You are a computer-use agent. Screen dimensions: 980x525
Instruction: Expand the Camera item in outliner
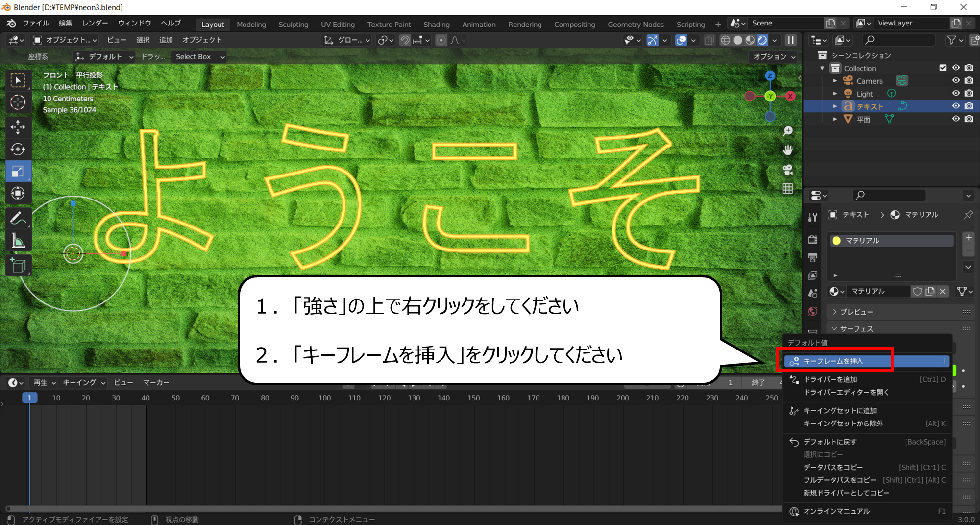(835, 81)
